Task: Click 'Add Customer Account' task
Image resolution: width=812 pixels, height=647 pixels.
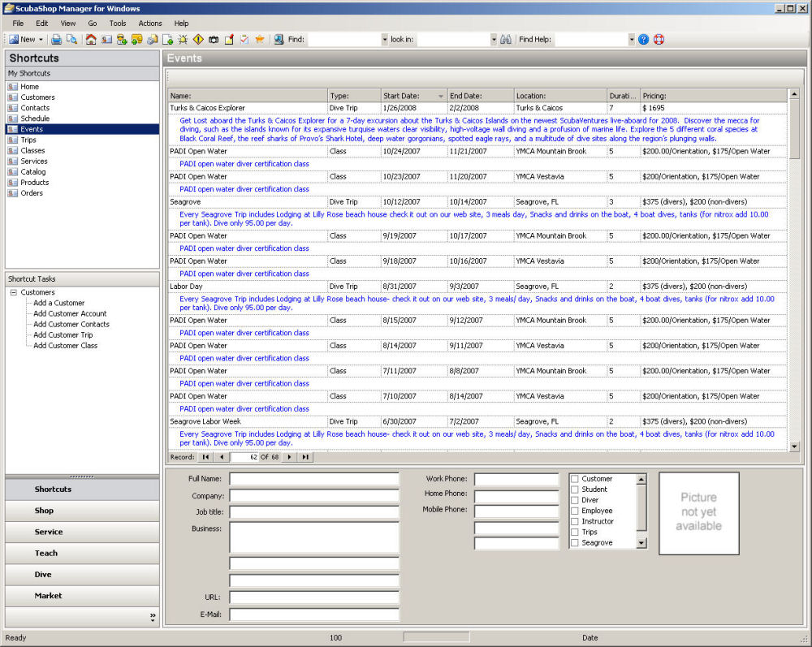Action: 70,313
